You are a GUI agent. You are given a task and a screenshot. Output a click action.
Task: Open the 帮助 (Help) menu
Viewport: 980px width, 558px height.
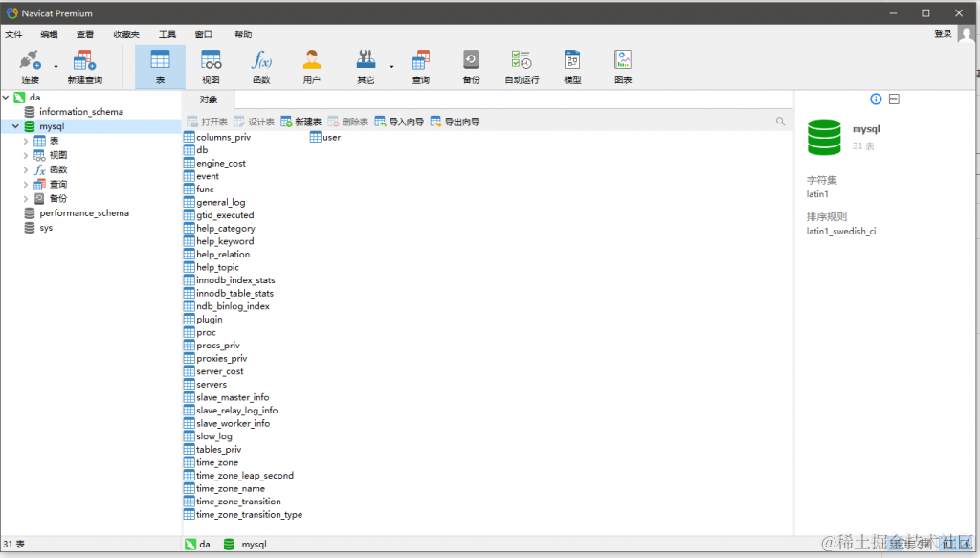coord(243,34)
